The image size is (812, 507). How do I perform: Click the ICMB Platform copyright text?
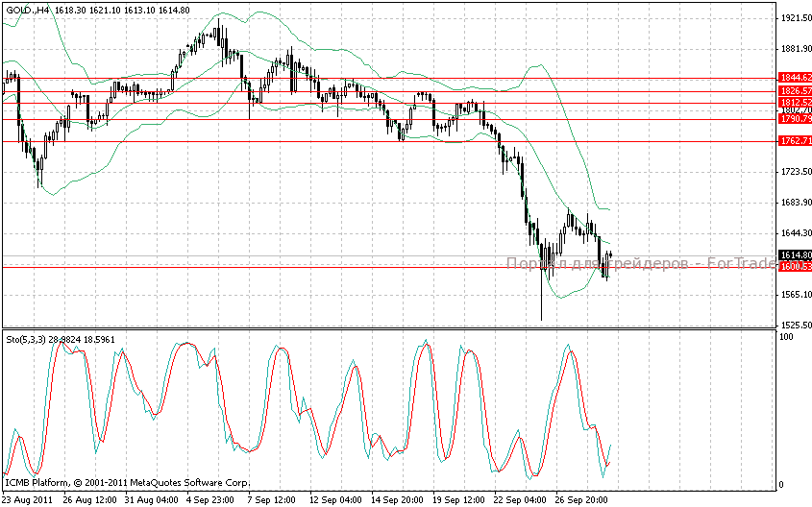click(x=127, y=482)
